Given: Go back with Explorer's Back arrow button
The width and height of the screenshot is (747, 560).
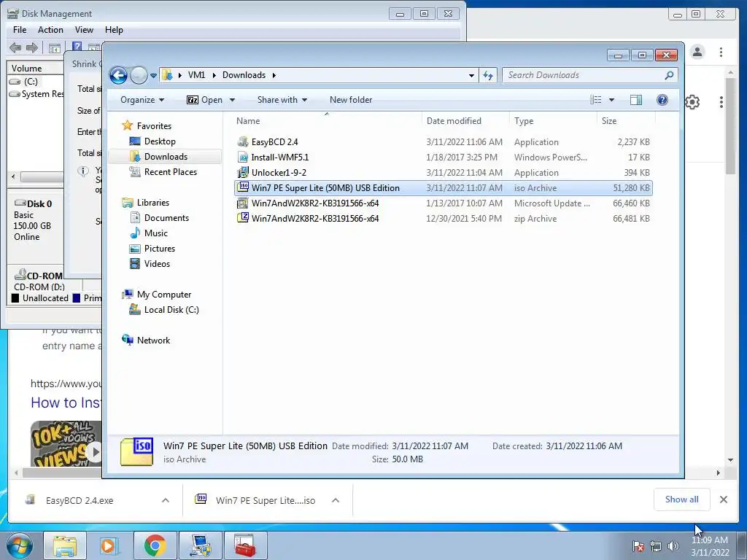Looking at the screenshot, I should coord(118,75).
